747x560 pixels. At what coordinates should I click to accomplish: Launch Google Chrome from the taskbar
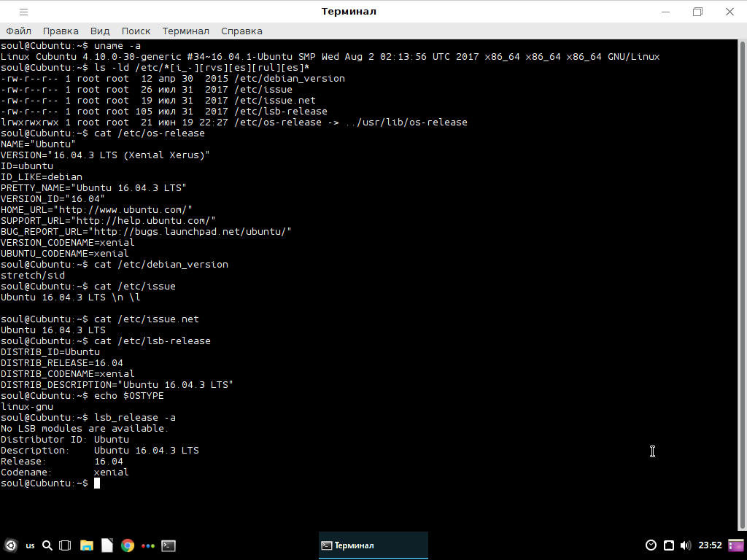click(127, 545)
